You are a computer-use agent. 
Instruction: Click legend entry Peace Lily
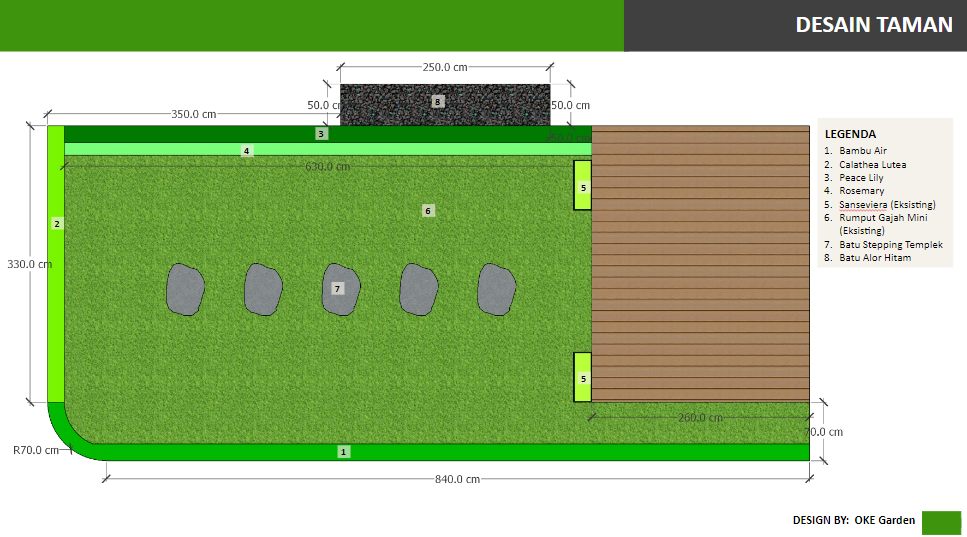861,178
